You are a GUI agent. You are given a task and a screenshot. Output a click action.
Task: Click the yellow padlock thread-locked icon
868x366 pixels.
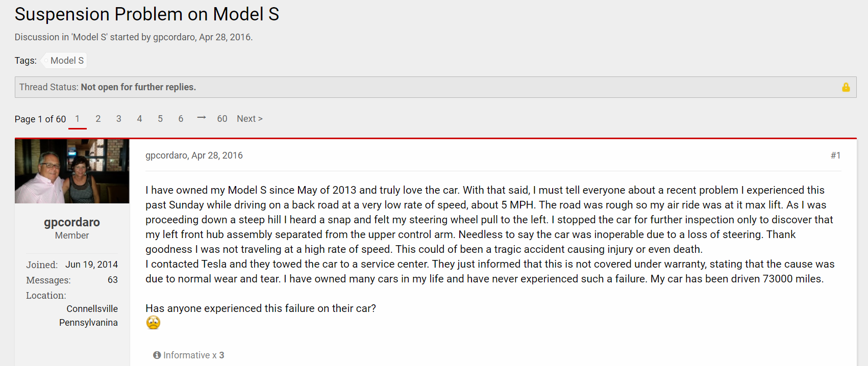(846, 87)
